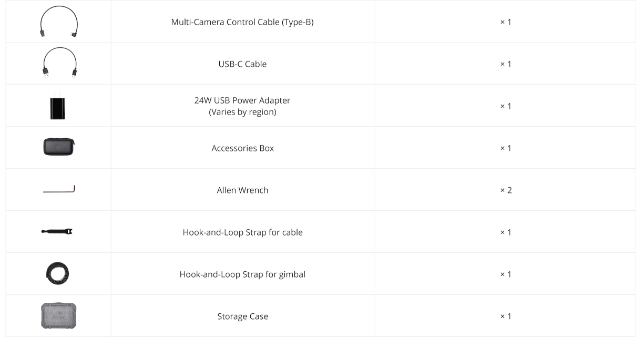Click the '× 1' quantity for Storage Case
Screen dimensions: 644x348
505,316
